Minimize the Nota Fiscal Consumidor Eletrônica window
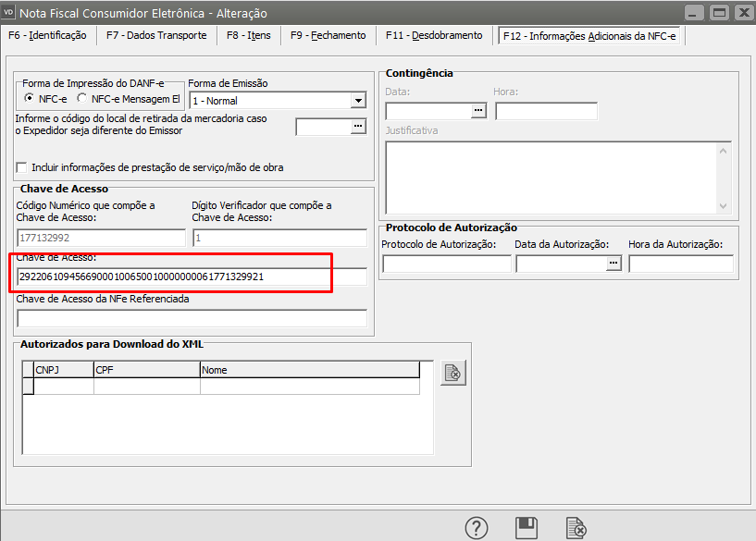The width and height of the screenshot is (756, 541). coord(693,13)
